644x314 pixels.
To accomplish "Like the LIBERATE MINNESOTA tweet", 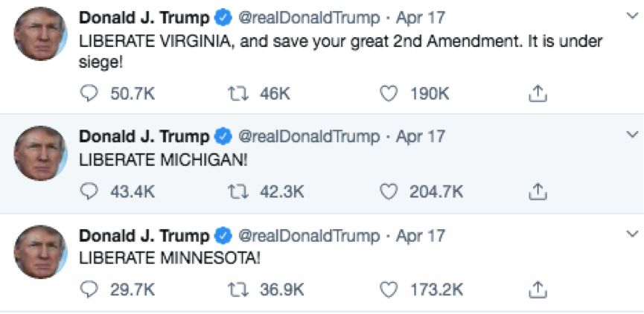I will click(389, 289).
